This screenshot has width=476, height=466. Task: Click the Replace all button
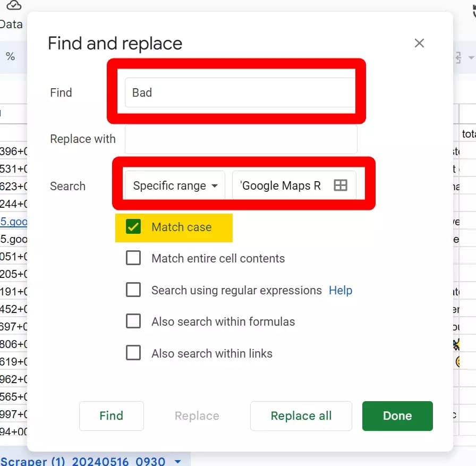[301, 416]
